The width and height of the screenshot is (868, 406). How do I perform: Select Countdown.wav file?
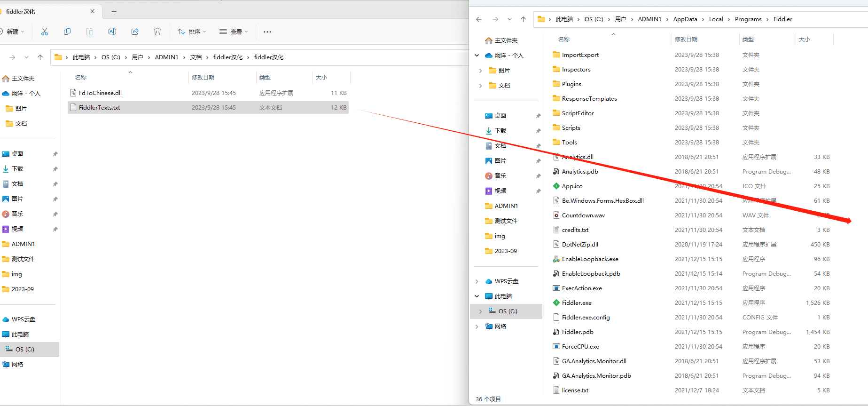pyautogui.click(x=583, y=215)
